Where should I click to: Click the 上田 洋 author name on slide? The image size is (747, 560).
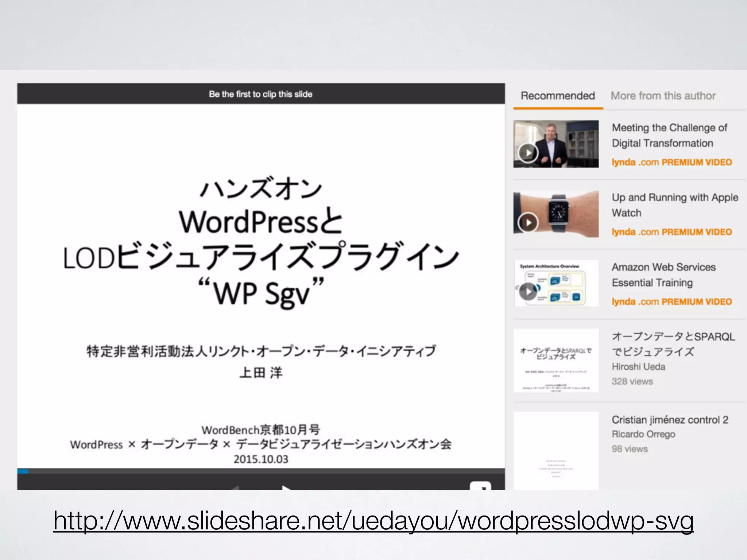(261, 373)
